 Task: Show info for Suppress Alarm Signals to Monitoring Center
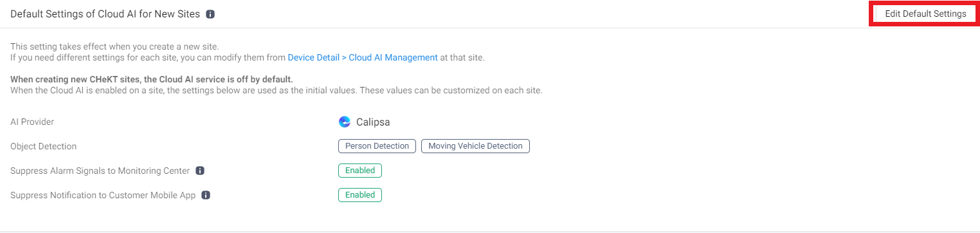pos(200,171)
